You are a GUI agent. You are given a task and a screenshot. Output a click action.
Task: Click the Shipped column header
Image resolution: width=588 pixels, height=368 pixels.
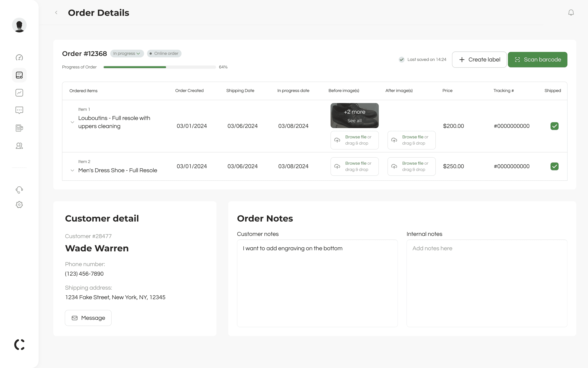tap(553, 91)
